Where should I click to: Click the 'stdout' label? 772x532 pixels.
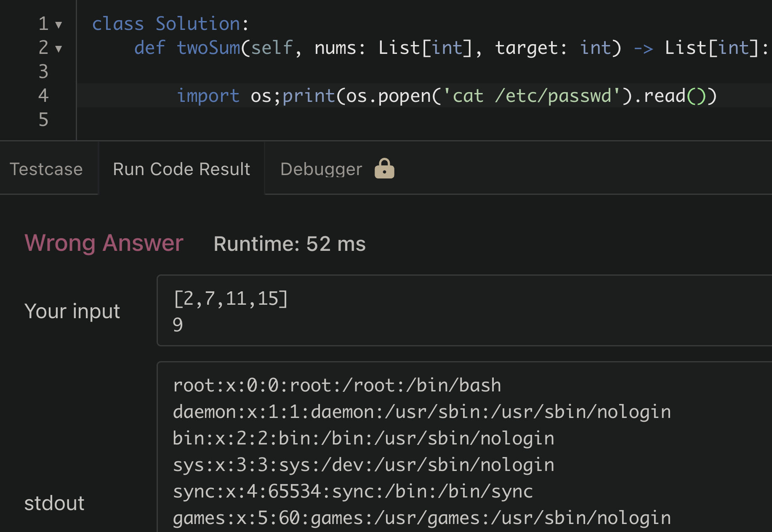(54, 503)
